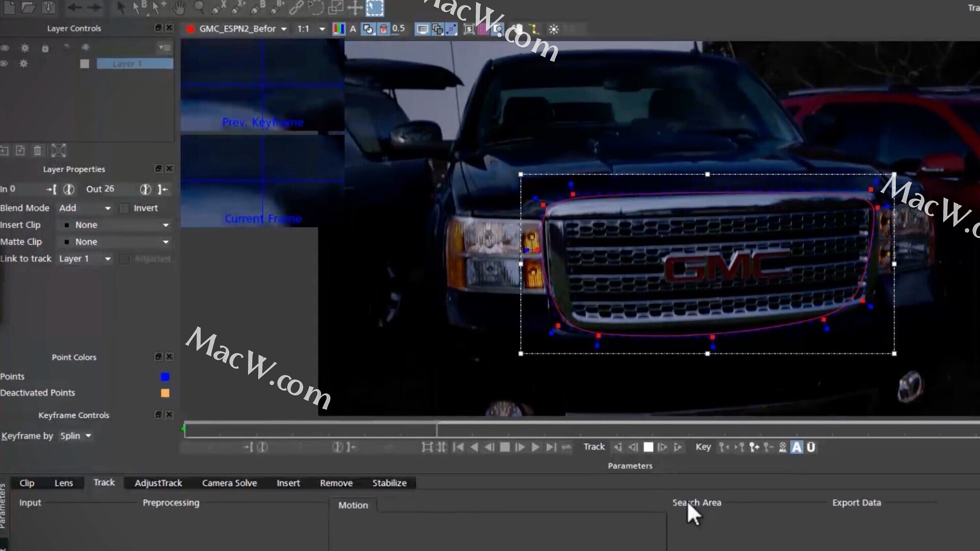
Task: Toggle the Show Spline Tangents icon
Action: click(452, 29)
